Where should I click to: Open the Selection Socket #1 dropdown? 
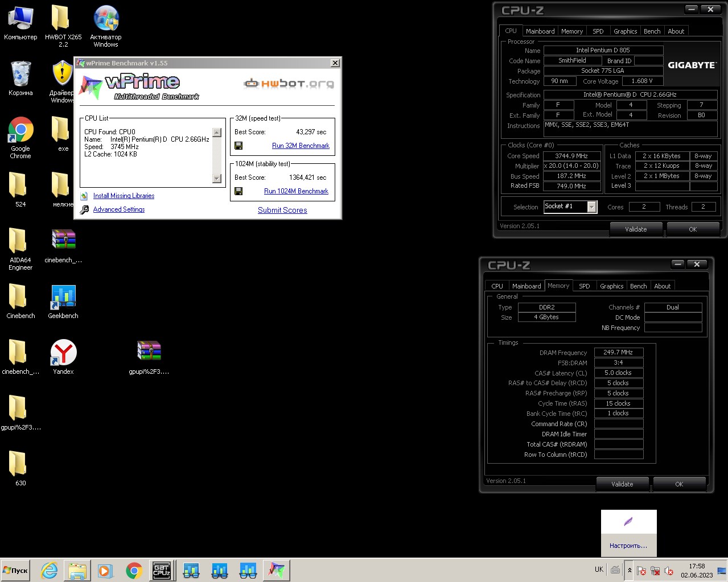(592, 207)
